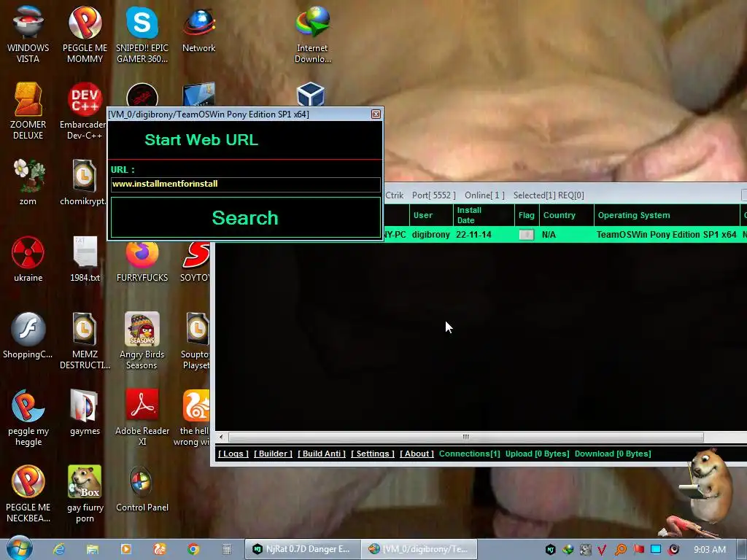Click the Country column header
Screen dimensions: 747x560
566,215
